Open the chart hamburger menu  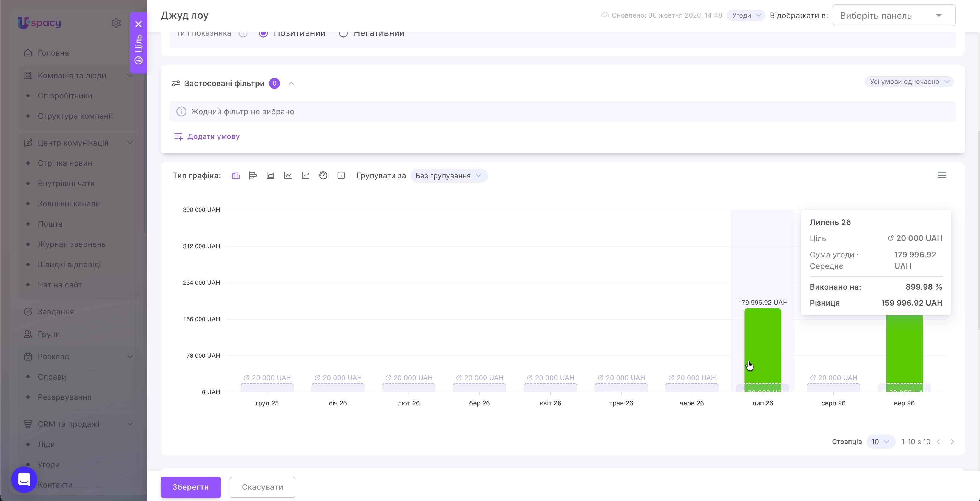tap(942, 175)
